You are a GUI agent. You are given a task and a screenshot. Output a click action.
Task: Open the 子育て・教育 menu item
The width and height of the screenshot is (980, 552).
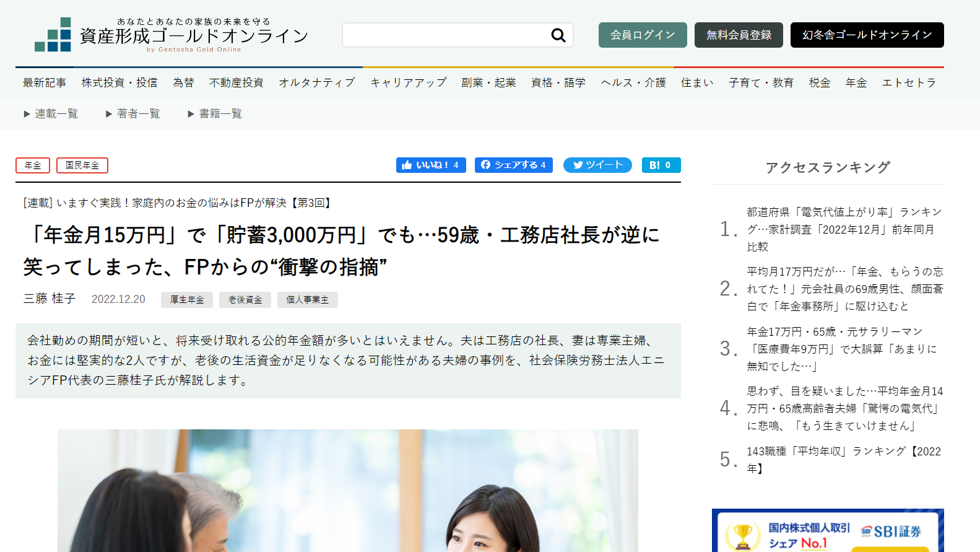click(761, 82)
